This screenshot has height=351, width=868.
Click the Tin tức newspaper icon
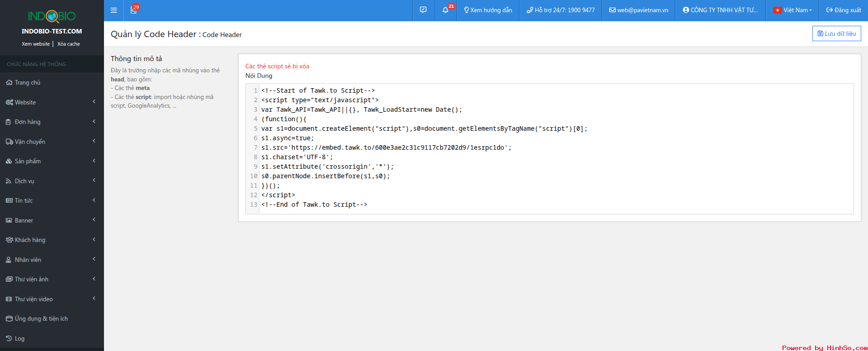[x=9, y=201]
